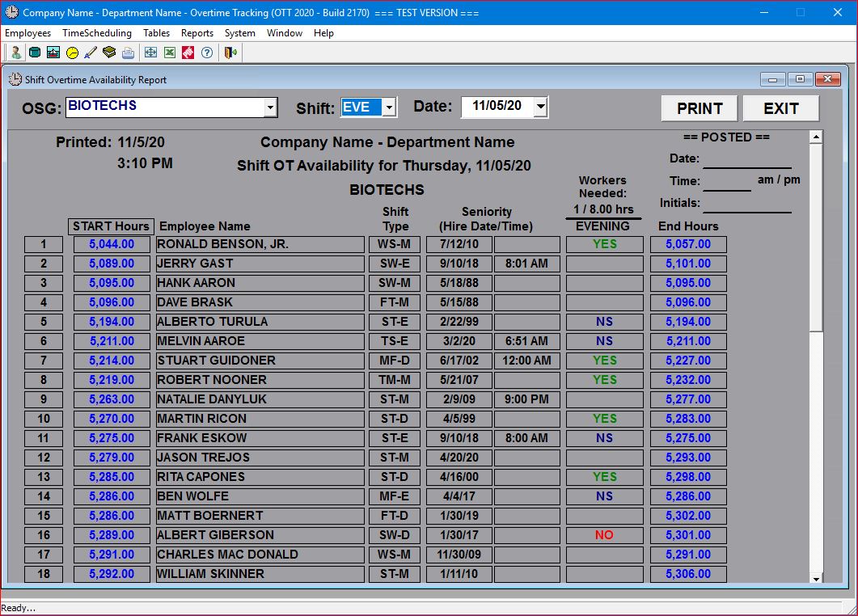Click the START Hours column header

(x=111, y=226)
